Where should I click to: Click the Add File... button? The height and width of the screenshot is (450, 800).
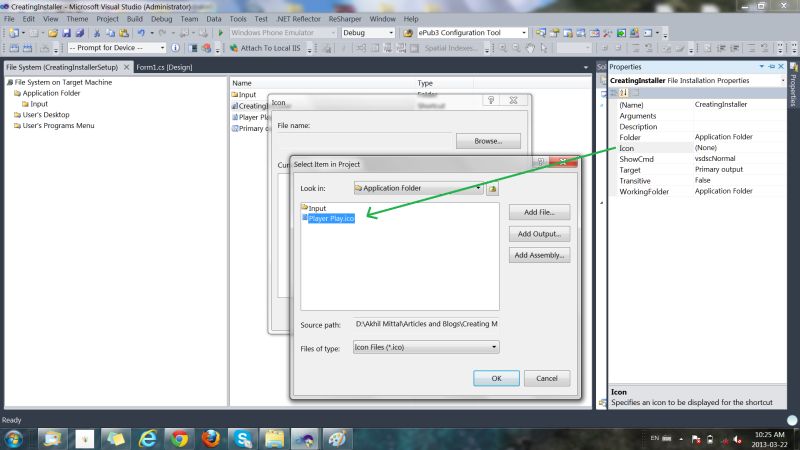539,212
